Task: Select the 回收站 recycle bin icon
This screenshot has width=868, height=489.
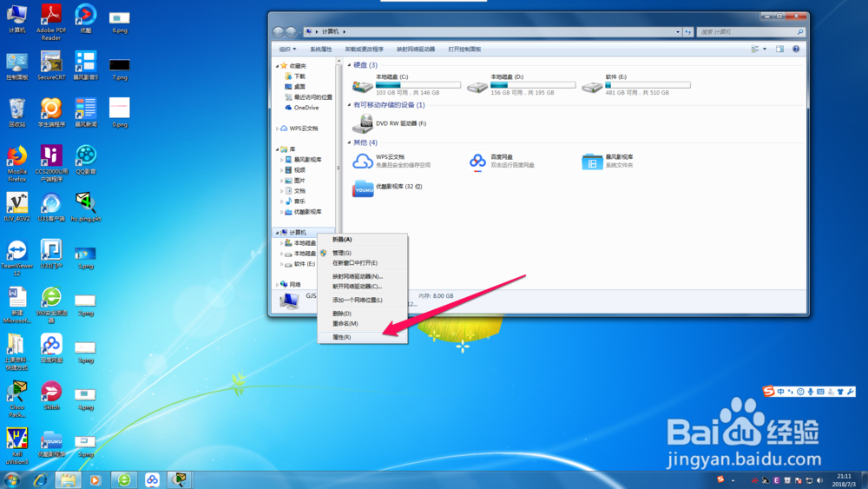Action: click(x=16, y=113)
